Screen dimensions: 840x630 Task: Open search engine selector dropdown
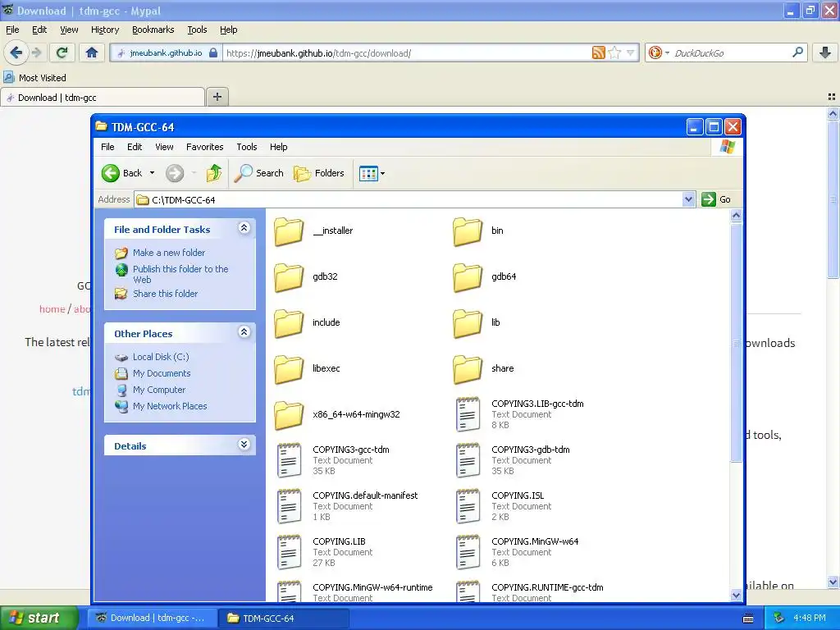[x=667, y=52]
